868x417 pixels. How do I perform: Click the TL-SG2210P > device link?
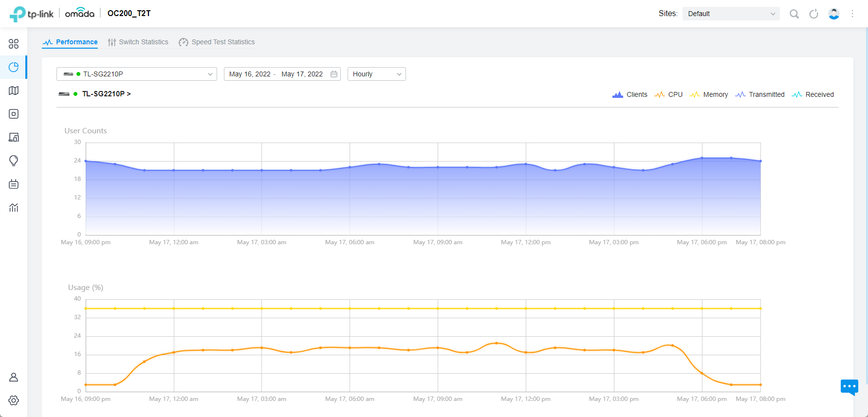tap(106, 94)
